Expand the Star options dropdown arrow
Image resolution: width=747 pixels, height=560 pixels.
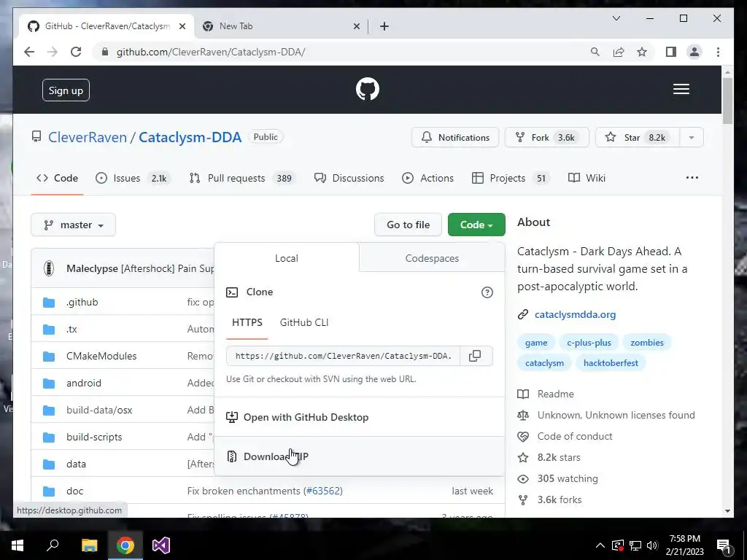click(x=692, y=138)
